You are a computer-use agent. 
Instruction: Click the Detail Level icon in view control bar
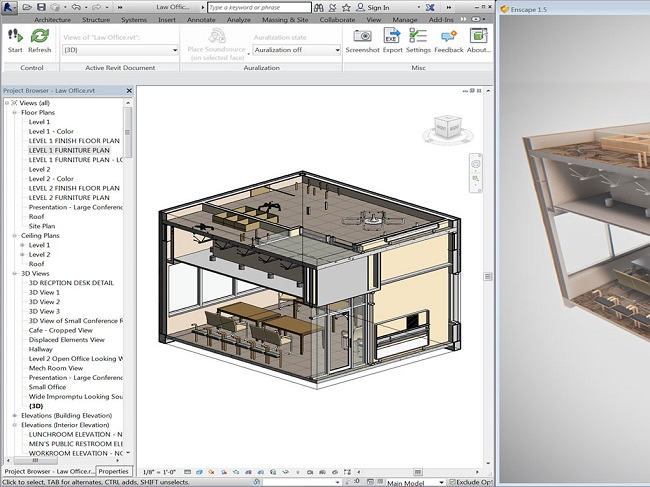pyautogui.click(x=187, y=472)
